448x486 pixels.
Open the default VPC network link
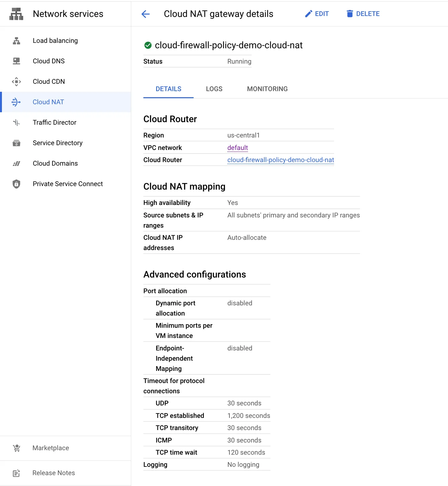point(237,148)
